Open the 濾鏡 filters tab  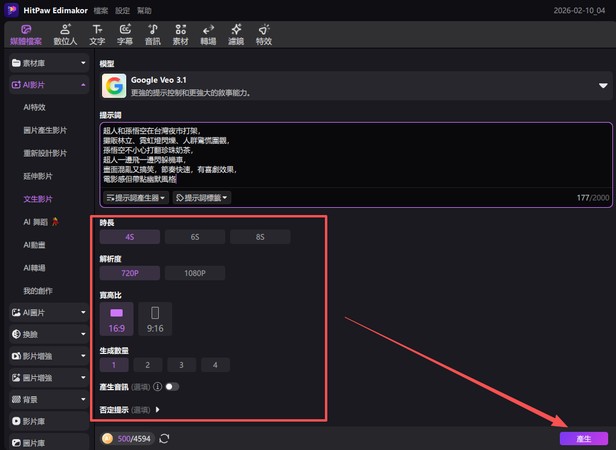[x=236, y=35]
